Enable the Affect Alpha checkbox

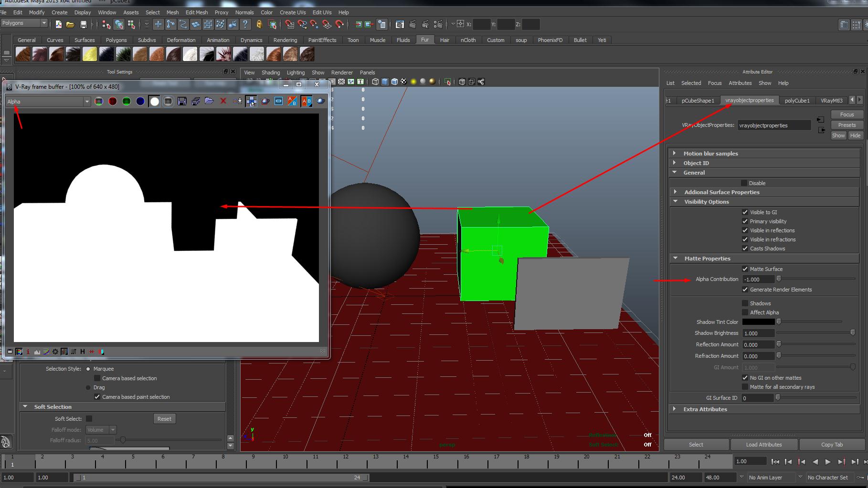tap(745, 312)
